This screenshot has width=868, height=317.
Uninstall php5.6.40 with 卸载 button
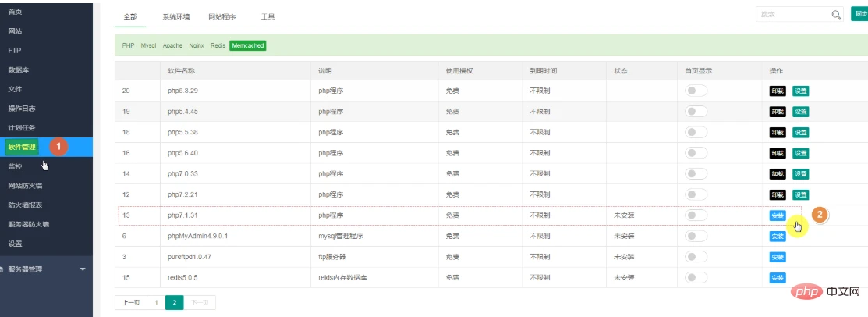(778, 153)
